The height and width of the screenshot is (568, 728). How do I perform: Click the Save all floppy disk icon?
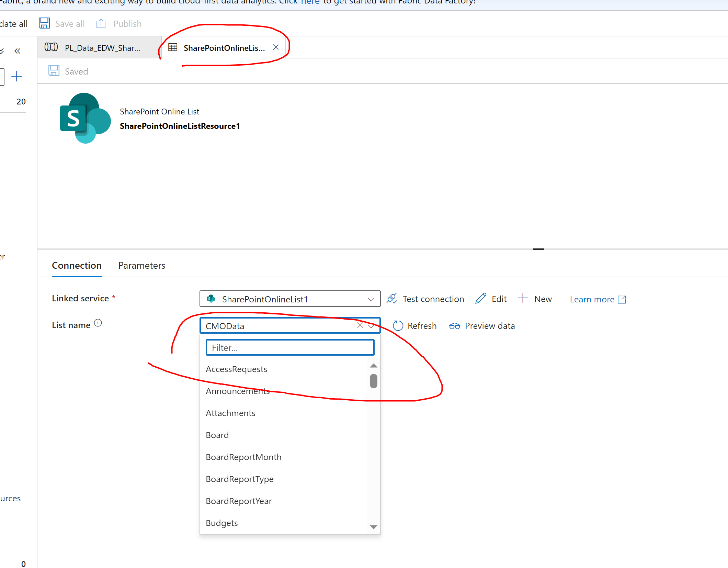pyautogui.click(x=44, y=23)
